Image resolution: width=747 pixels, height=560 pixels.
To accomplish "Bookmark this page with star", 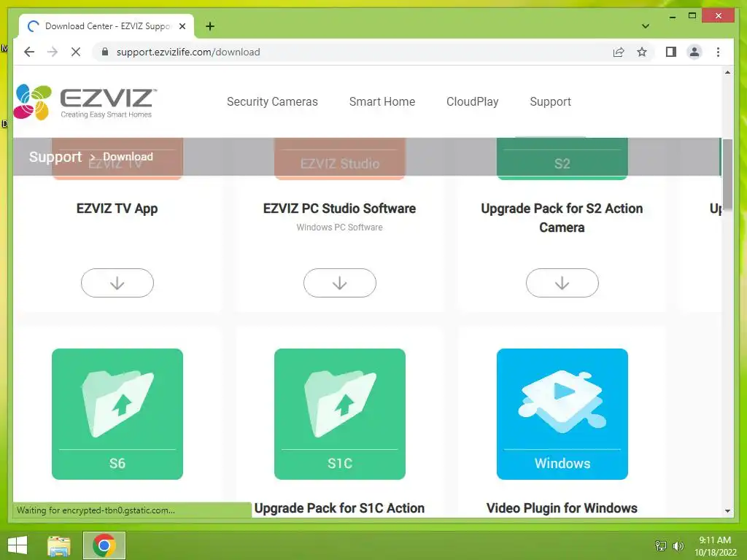I will 642,52.
